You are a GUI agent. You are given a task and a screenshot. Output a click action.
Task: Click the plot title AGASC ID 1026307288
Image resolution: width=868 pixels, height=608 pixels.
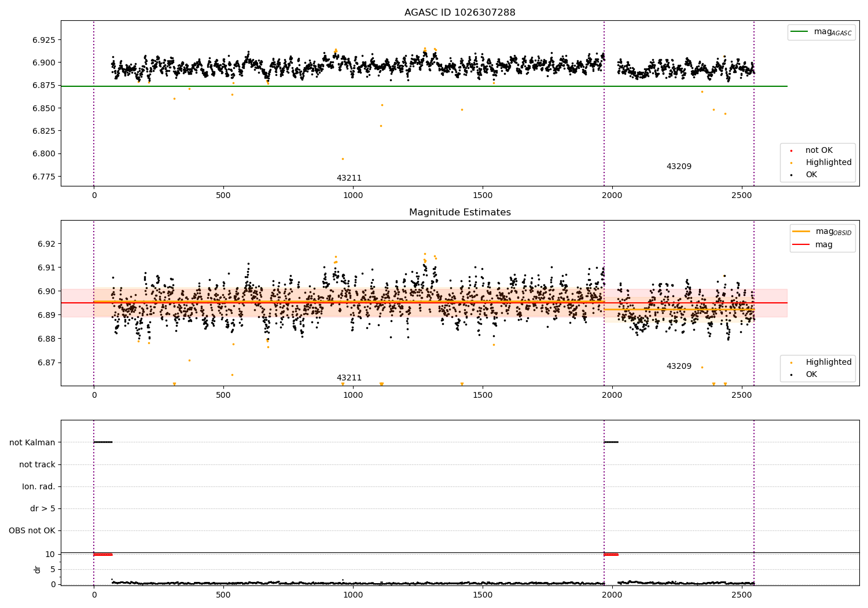[459, 12]
